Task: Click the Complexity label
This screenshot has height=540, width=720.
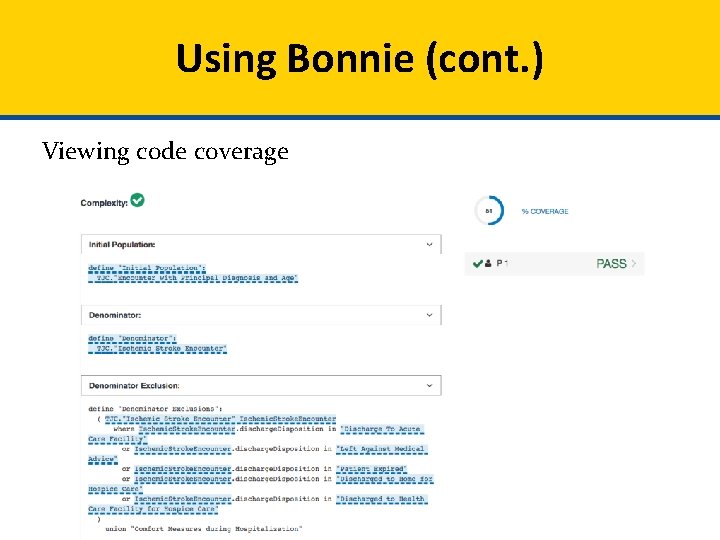Action: coord(104,203)
